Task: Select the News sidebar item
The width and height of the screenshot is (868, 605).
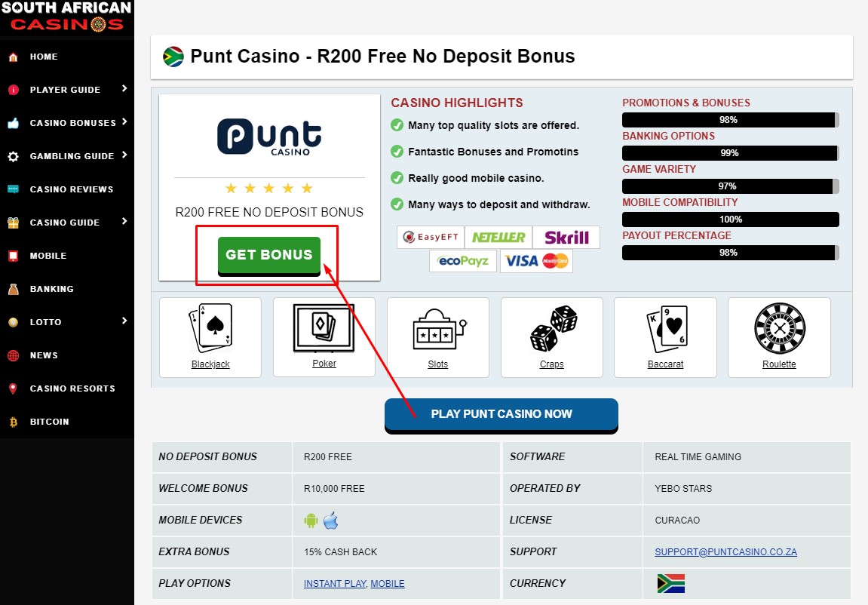Action: 66,355
